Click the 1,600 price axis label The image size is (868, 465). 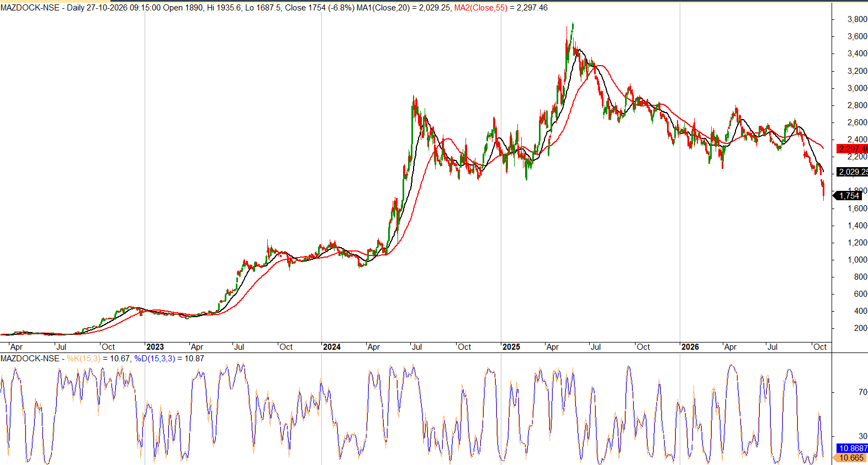coord(857,209)
